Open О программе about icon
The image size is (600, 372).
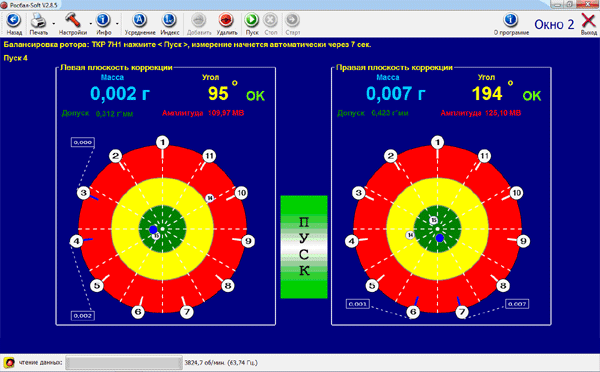511,23
